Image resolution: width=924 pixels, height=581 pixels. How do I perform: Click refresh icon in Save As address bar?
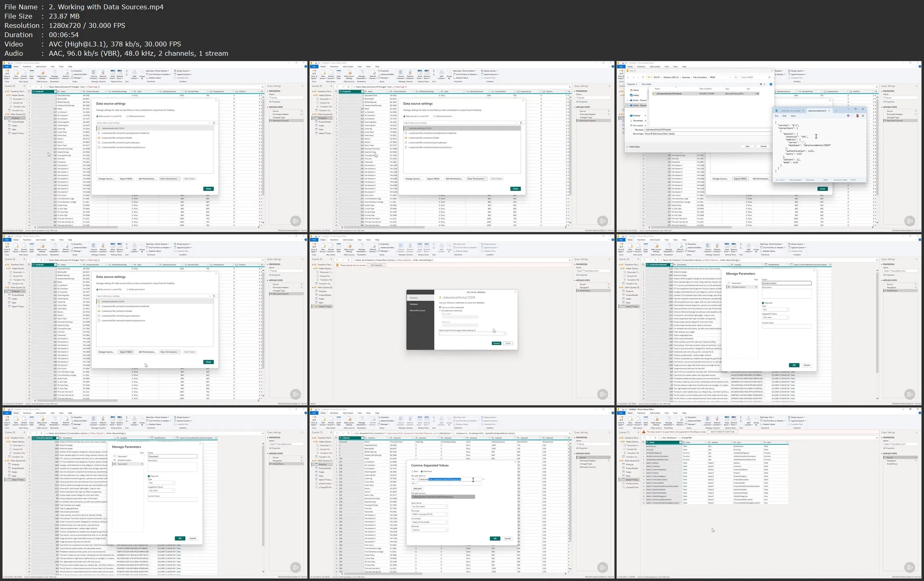tap(736, 77)
